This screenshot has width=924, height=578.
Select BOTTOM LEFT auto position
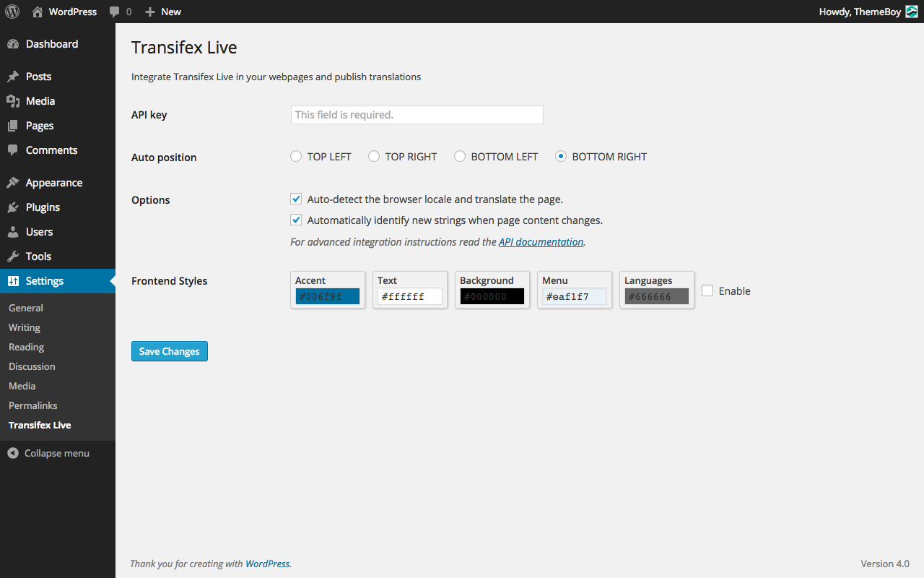pyautogui.click(x=460, y=156)
